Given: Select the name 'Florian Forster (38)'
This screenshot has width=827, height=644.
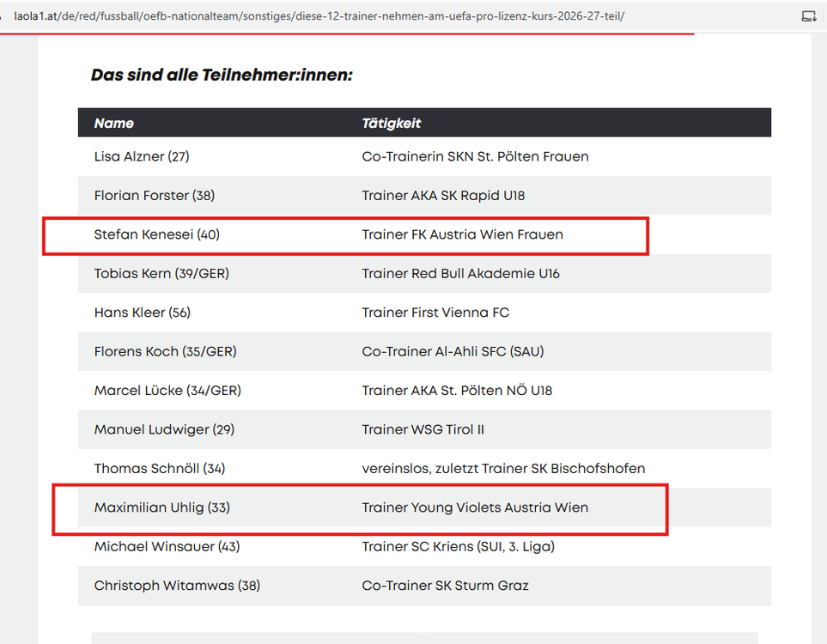Looking at the screenshot, I should point(155,196).
